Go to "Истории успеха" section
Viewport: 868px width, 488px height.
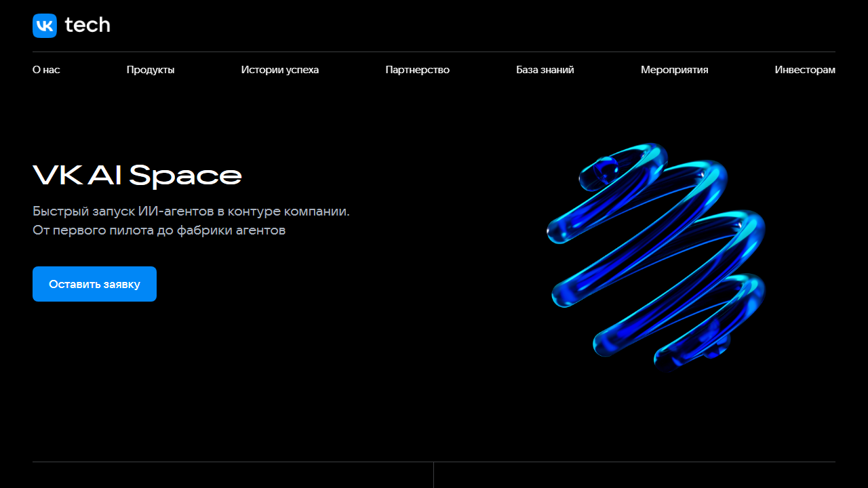pos(280,70)
